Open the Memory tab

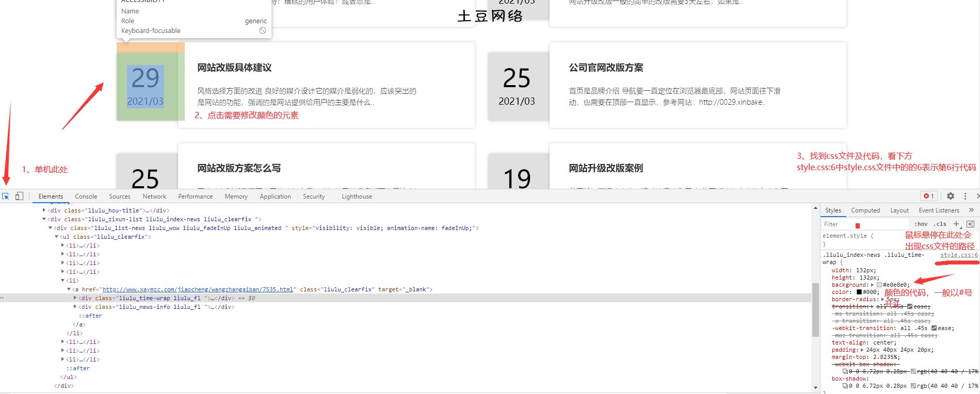coord(236,196)
